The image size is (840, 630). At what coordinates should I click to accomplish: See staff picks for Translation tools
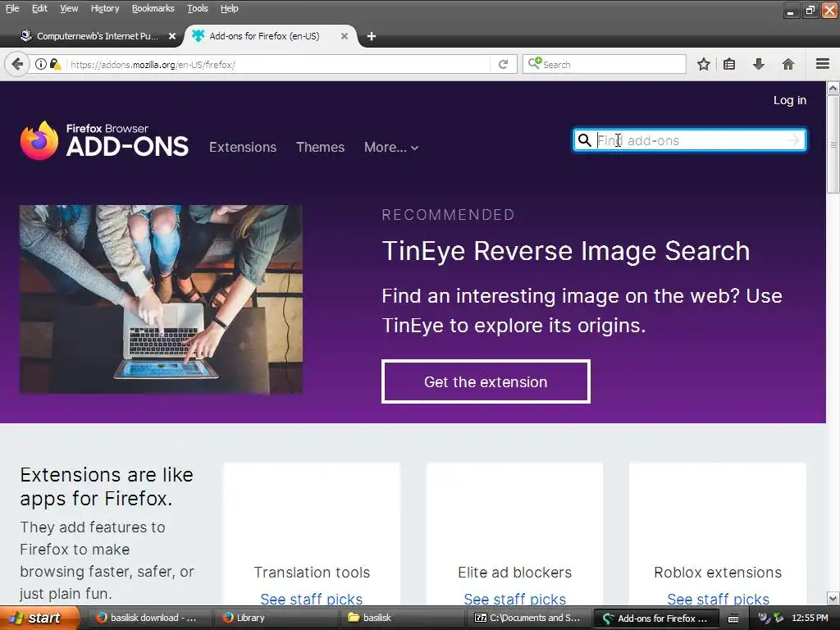coord(311,598)
